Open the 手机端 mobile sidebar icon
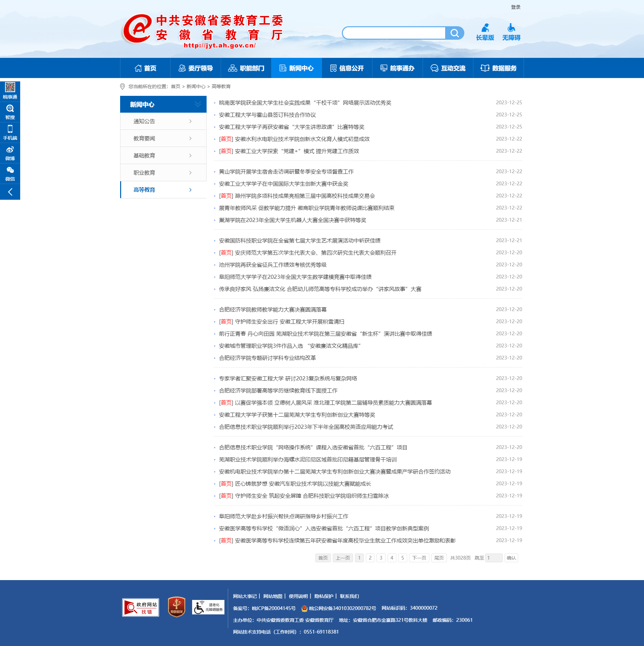The height and width of the screenshot is (646, 644). [10, 132]
